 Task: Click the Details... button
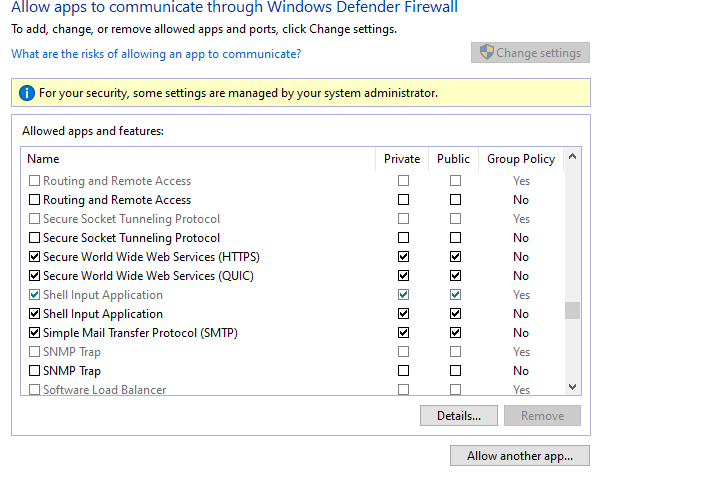[x=459, y=416]
